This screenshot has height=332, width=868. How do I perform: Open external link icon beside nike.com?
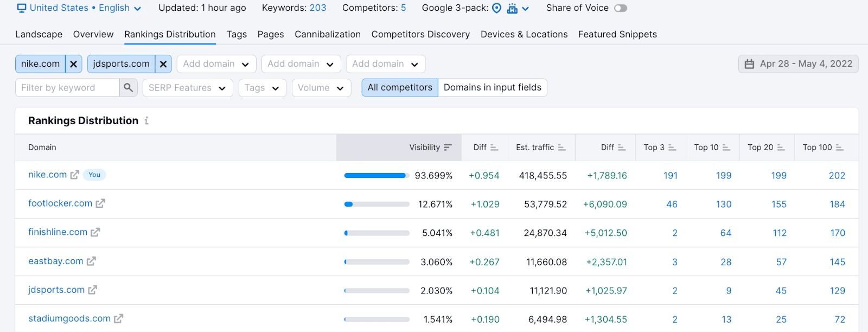pyautogui.click(x=75, y=175)
